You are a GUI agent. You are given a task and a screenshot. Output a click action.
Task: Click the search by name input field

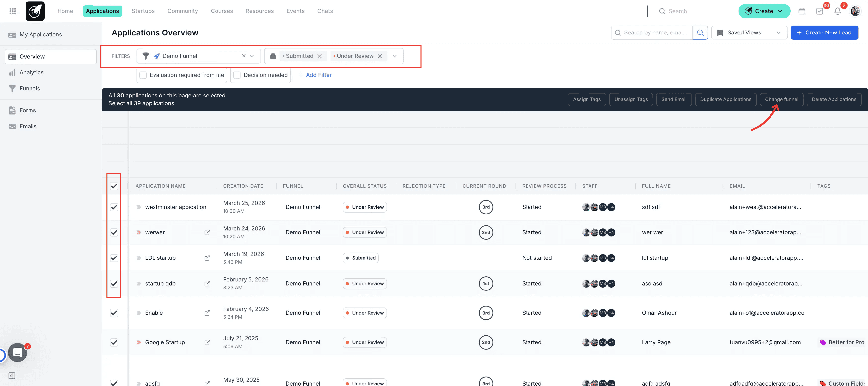[654, 32]
